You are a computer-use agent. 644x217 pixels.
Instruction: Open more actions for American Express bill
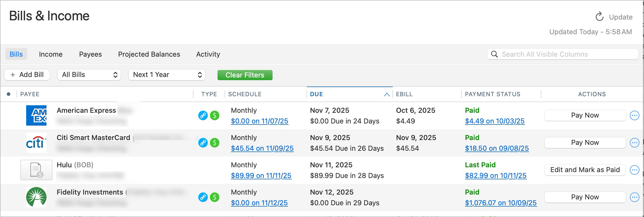(634, 115)
